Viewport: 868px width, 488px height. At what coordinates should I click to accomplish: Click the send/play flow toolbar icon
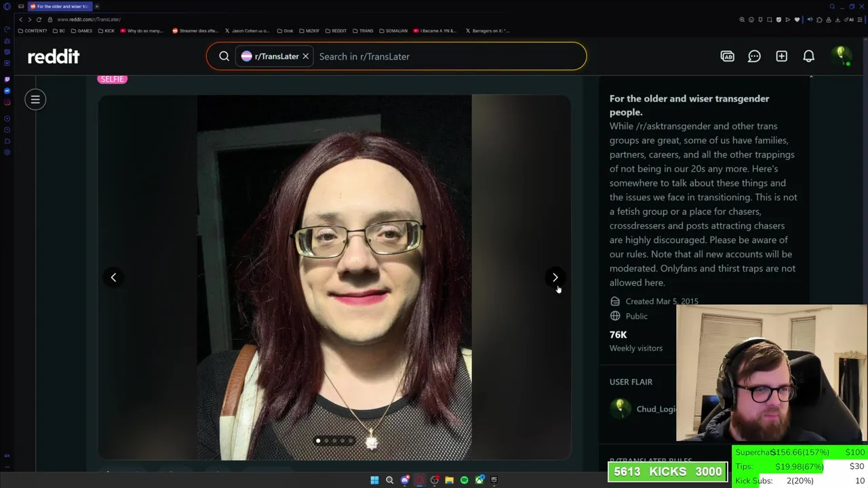[x=787, y=20]
